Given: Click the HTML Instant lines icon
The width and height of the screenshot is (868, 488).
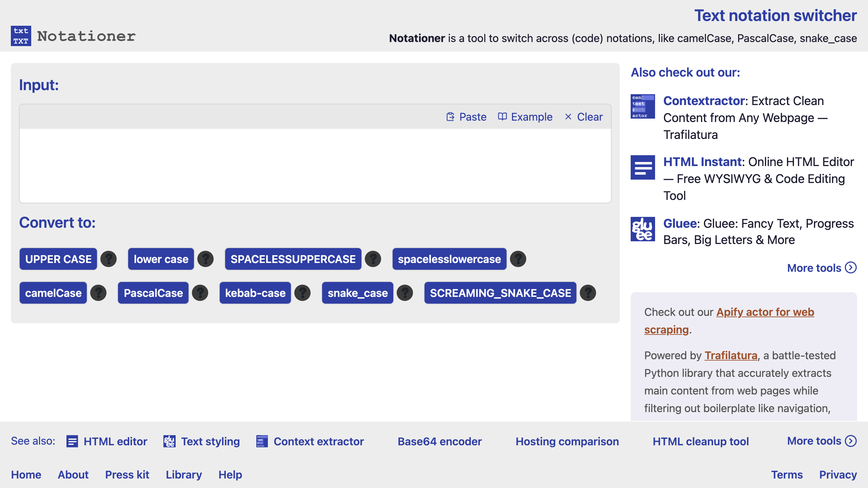Looking at the screenshot, I should click(643, 167).
